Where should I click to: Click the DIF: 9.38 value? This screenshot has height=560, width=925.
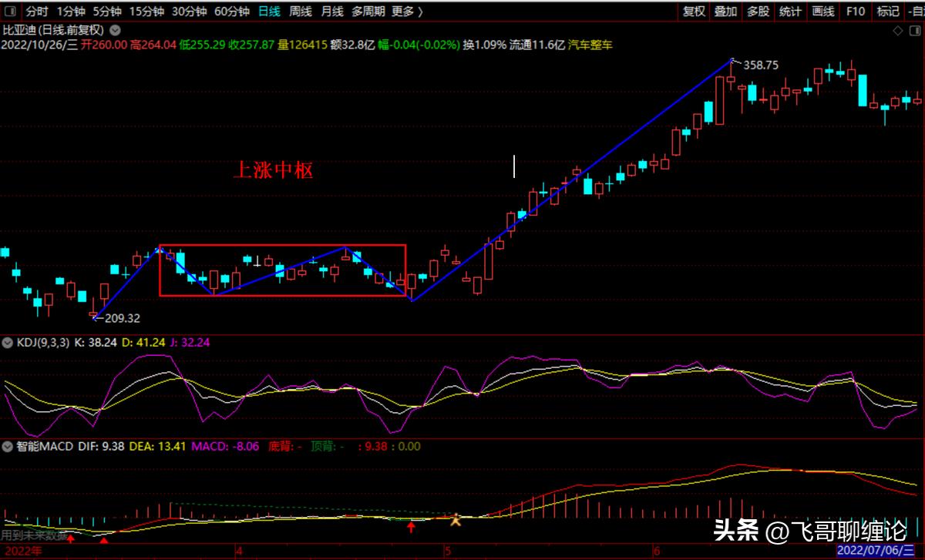tap(101, 446)
